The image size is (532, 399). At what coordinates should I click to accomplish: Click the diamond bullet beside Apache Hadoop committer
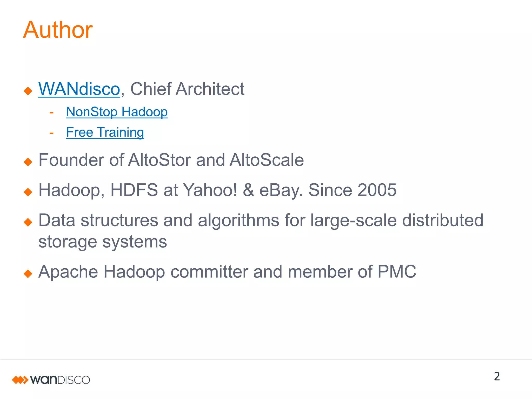pyautogui.click(x=28, y=274)
